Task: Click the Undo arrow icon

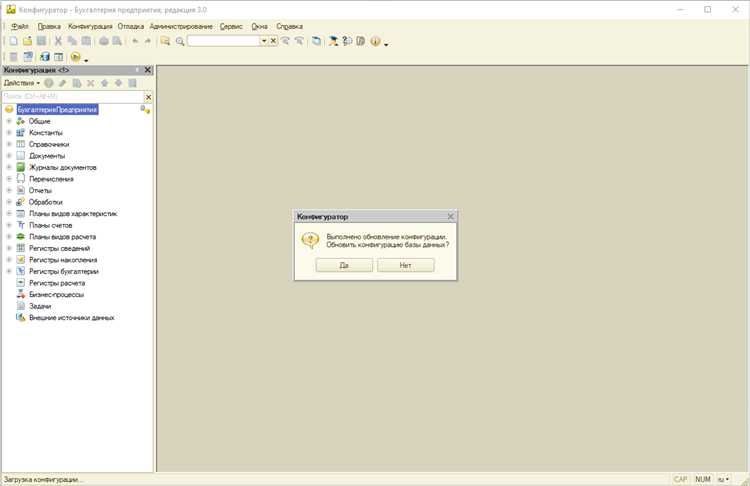Action: tap(135, 41)
